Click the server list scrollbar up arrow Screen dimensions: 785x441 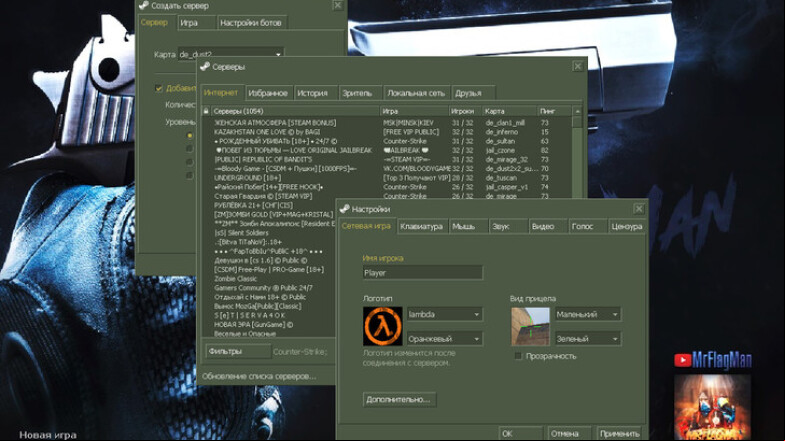pyautogui.click(x=577, y=111)
